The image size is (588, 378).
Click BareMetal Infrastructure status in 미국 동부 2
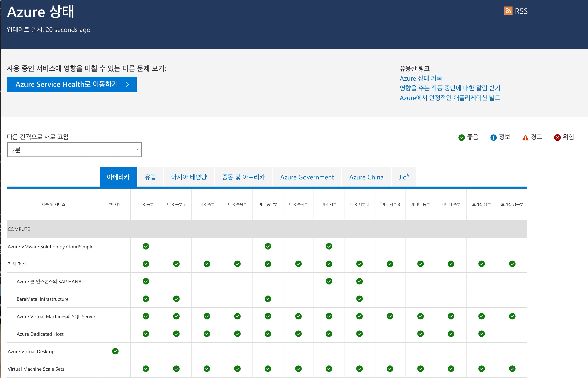tap(176, 299)
